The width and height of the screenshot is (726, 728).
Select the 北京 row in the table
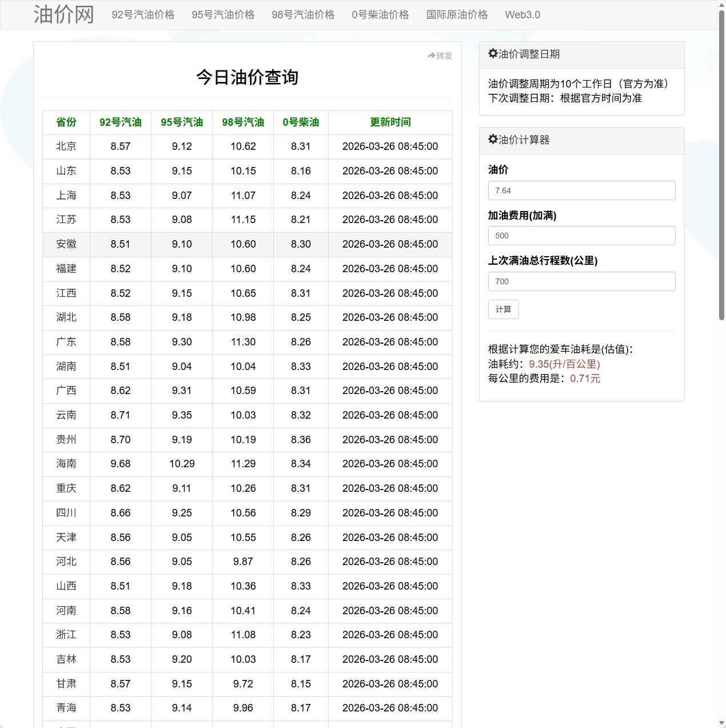66,146
